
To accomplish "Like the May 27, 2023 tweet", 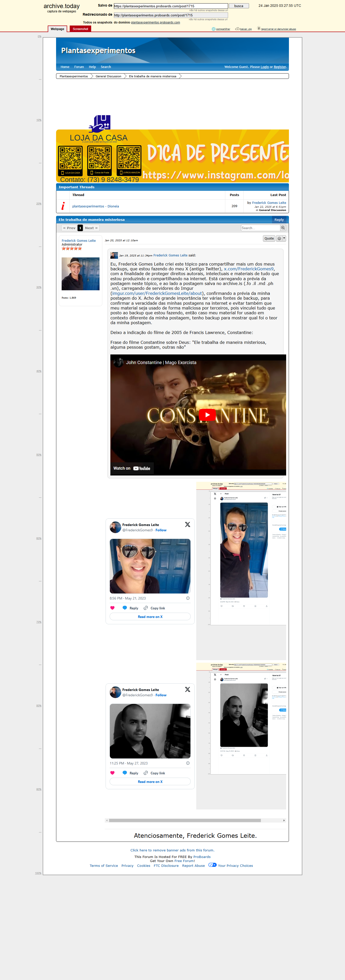I will click(x=112, y=773).
